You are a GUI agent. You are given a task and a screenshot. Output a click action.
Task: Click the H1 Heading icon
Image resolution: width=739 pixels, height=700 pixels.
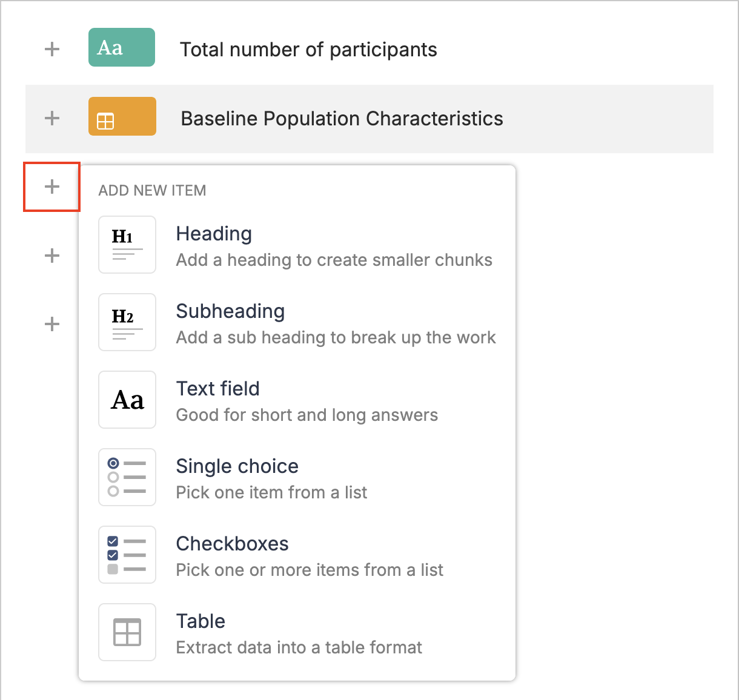[127, 245]
